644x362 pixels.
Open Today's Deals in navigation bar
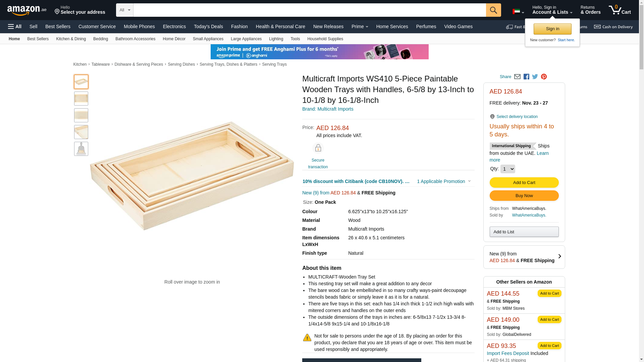(x=208, y=26)
